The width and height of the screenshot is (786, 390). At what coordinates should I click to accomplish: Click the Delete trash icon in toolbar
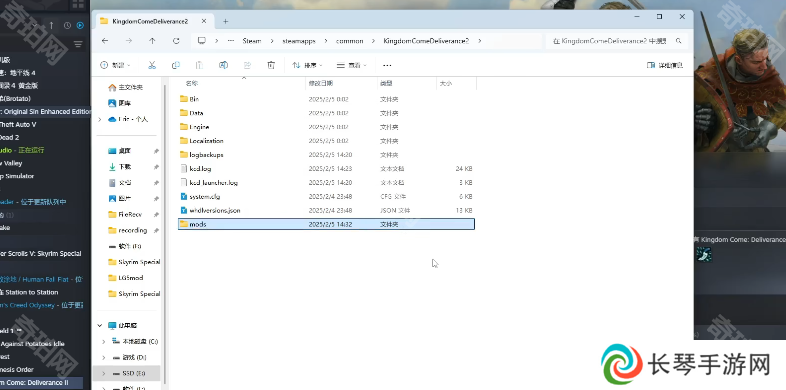click(x=271, y=65)
